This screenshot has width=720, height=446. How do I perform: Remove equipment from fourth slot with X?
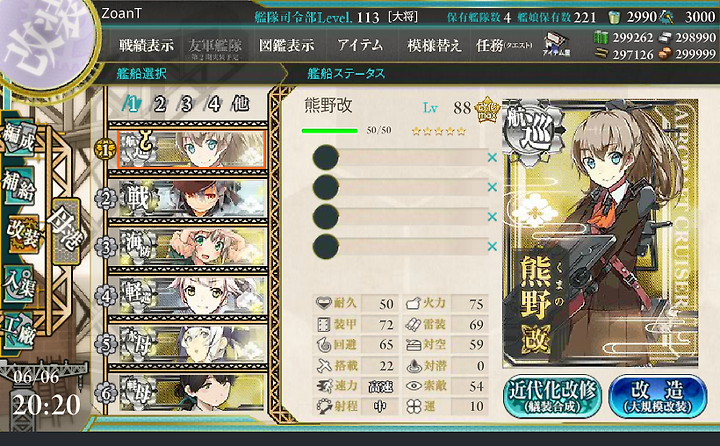(492, 247)
